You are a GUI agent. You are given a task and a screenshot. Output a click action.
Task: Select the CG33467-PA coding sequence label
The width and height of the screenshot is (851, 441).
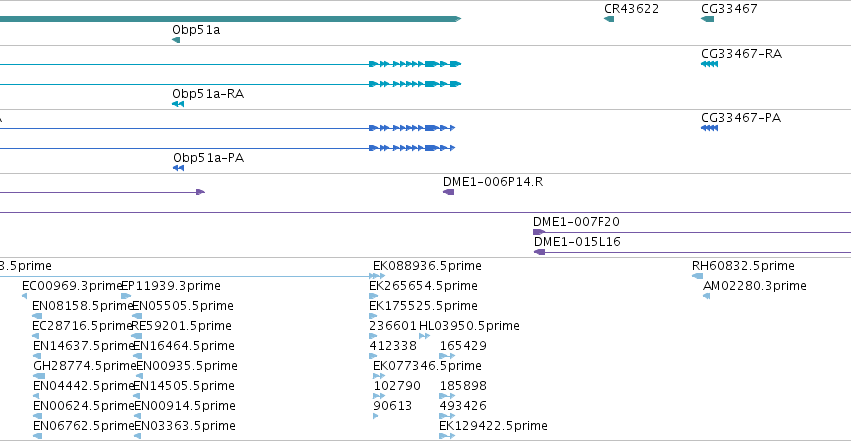coord(741,118)
